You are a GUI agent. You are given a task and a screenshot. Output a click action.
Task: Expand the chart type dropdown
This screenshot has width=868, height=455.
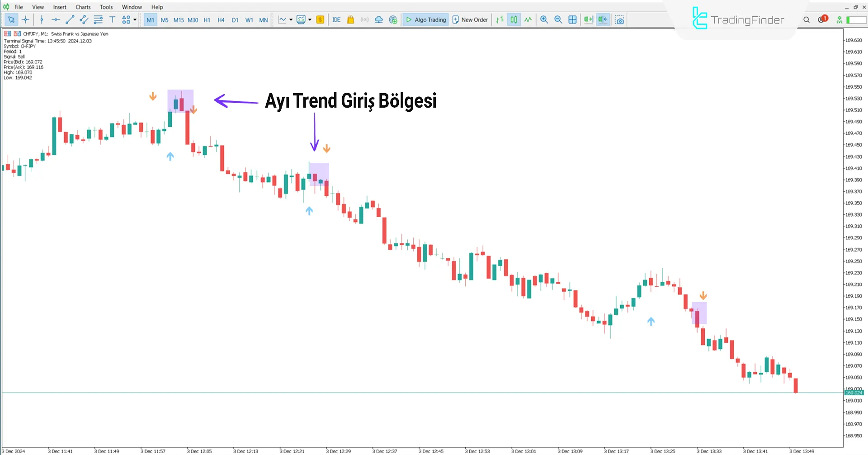pyautogui.click(x=310, y=19)
